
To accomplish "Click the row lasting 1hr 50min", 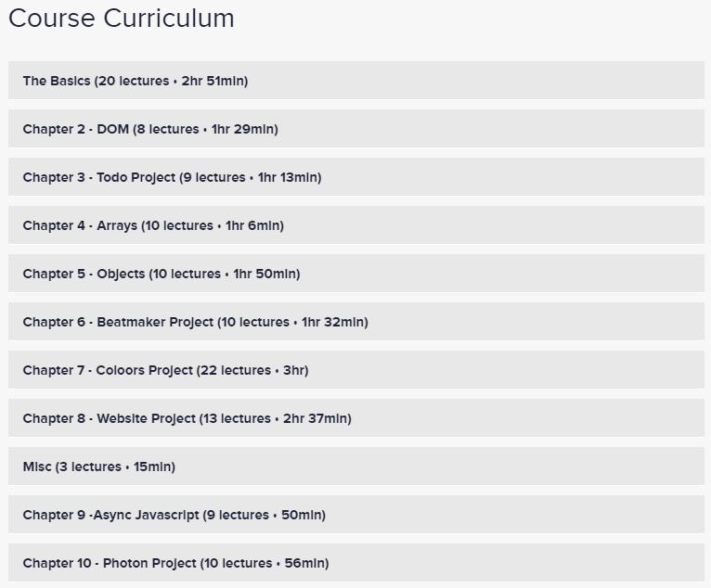I will click(x=355, y=274).
